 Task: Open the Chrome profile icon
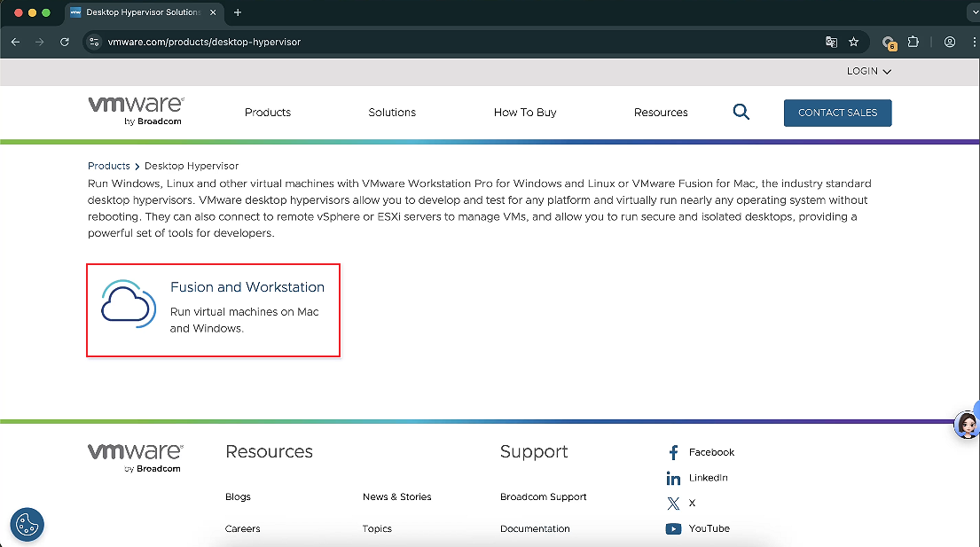pyautogui.click(x=949, y=42)
